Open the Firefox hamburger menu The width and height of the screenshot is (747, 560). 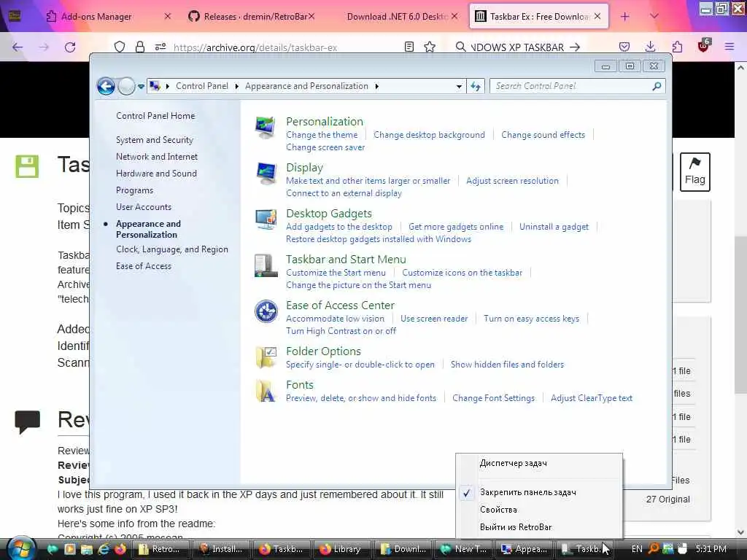coord(729,47)
